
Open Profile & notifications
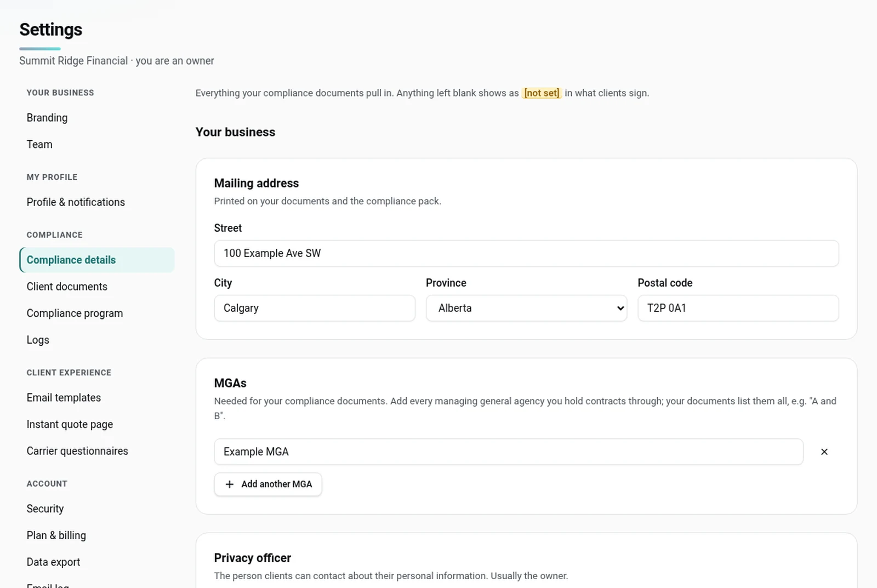point(76,202)
